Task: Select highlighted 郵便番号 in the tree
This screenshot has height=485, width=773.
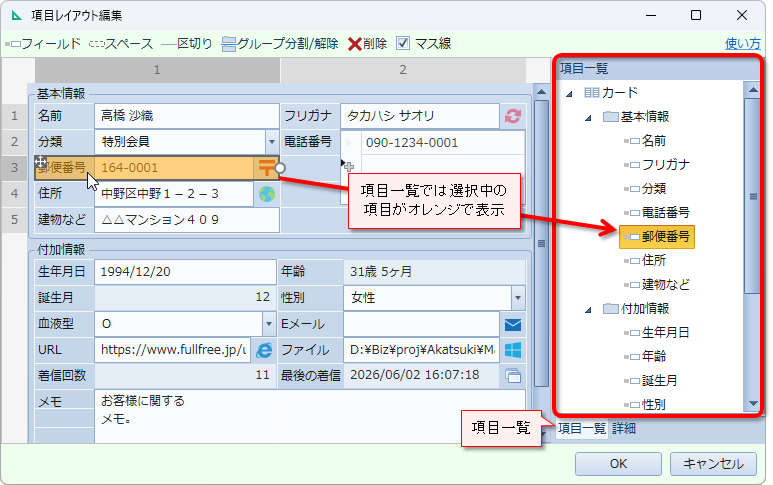Action: click(x=657, y=237)
